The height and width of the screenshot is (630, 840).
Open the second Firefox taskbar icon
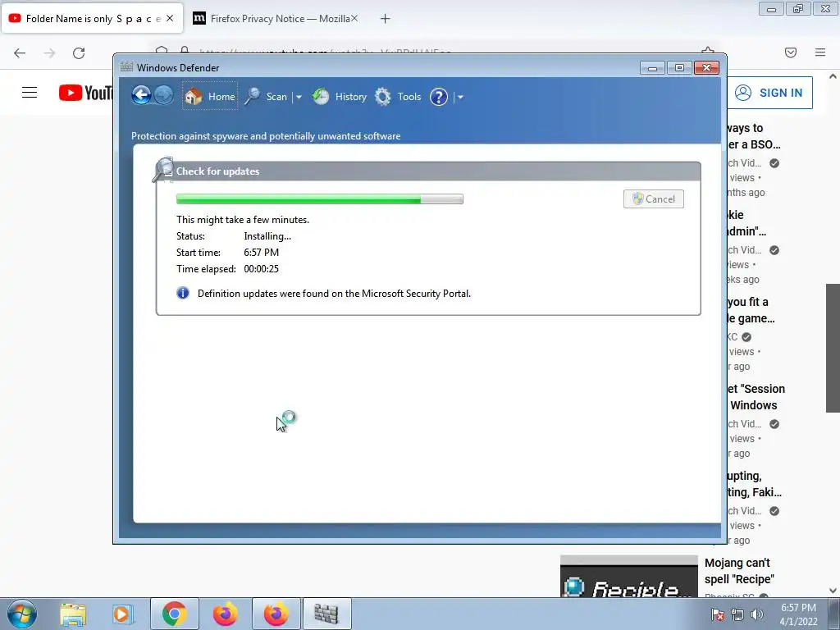tap(276, 614)
